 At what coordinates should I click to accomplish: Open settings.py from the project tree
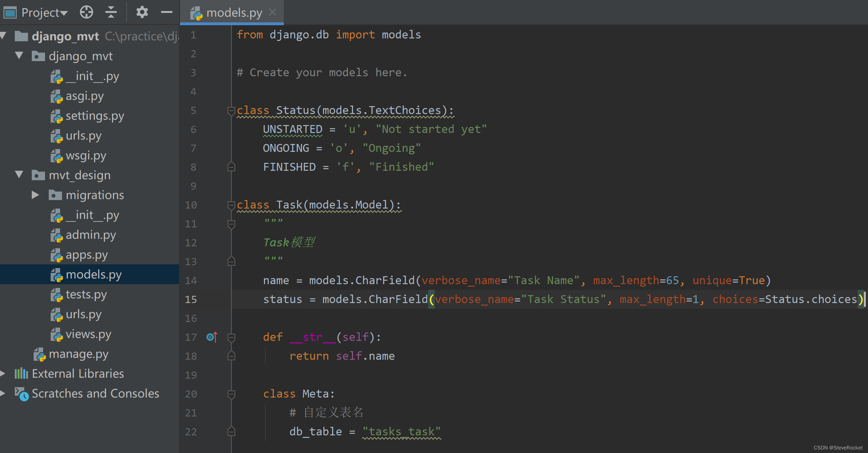(x=95, y=116)
